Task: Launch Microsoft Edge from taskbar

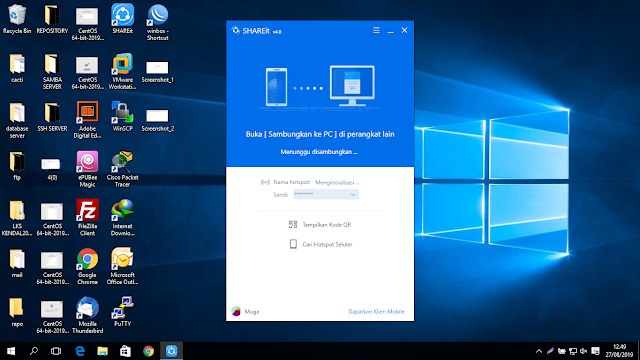Action: coord(80,351)
